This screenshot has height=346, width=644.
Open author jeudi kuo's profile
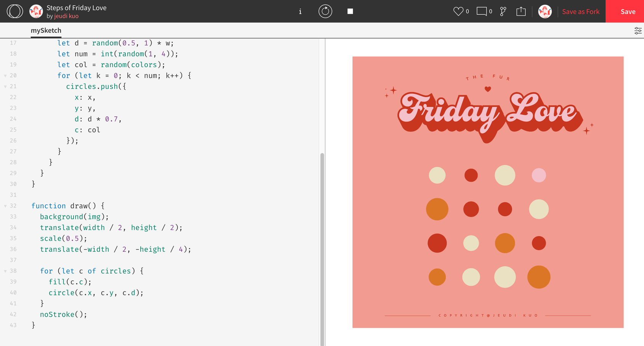[x=66, y=16]
